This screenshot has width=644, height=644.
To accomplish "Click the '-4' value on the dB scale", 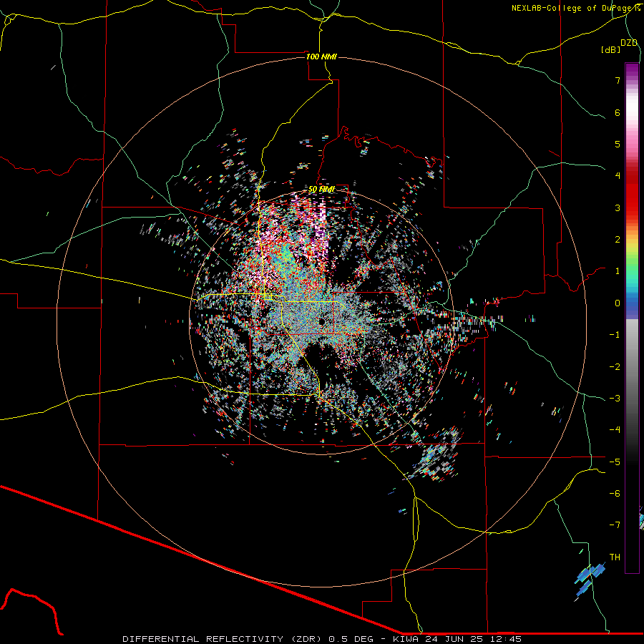I will click(x=615, y=430).
